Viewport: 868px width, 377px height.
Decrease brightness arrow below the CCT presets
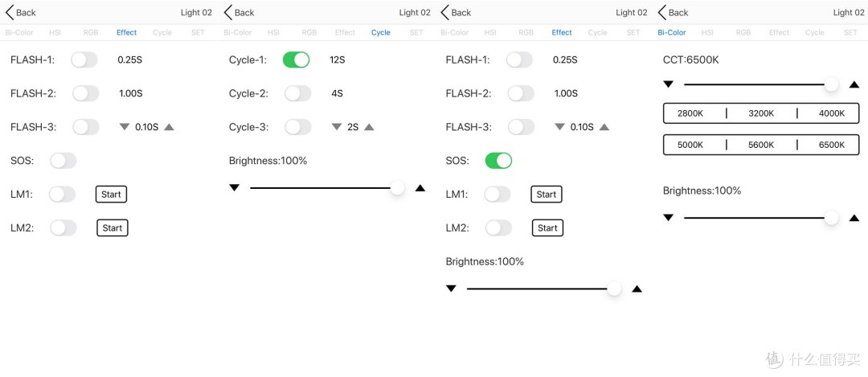[x=668, y=218]
